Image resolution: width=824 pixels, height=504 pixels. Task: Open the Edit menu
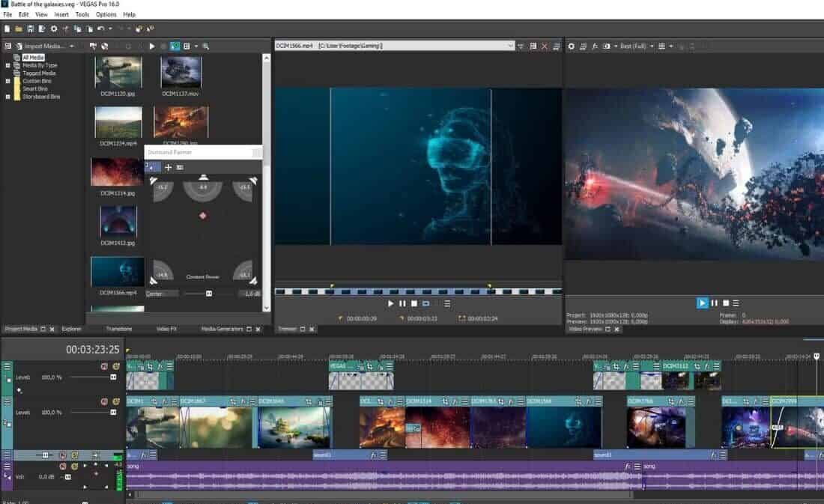point(24,15)
